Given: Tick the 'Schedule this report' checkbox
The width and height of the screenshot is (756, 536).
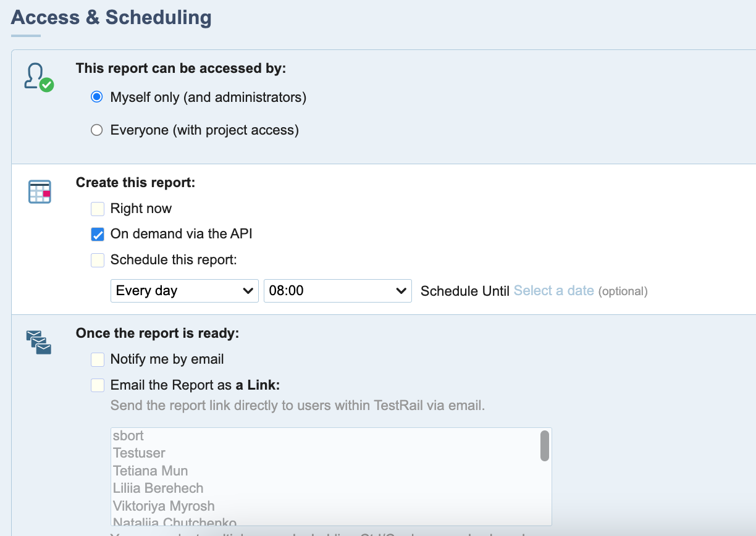Looking at the screenshot, I should coord(98,261).
